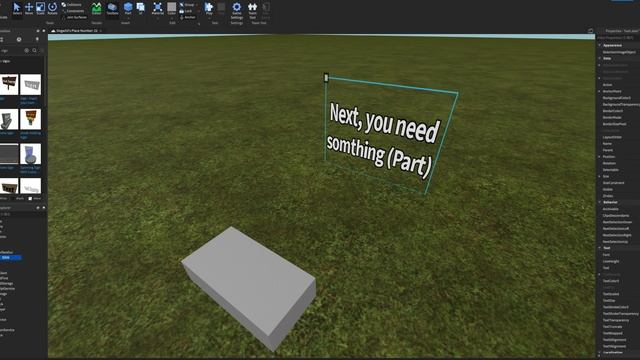
Task: Open the Part type dropdown arrow
Action: point(128,18)
